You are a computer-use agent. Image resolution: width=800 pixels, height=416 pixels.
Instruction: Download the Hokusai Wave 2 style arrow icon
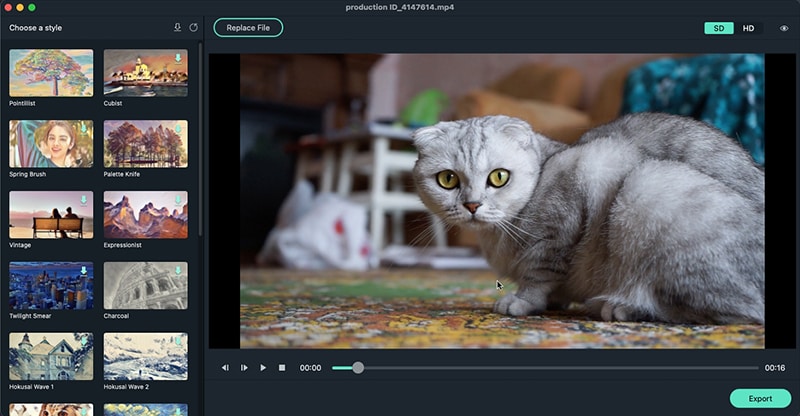point(178,341)
